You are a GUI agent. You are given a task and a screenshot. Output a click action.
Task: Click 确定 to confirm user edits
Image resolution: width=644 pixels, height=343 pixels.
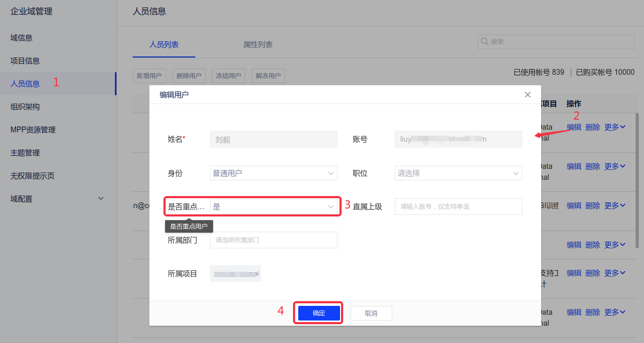(x=319, y=313)
